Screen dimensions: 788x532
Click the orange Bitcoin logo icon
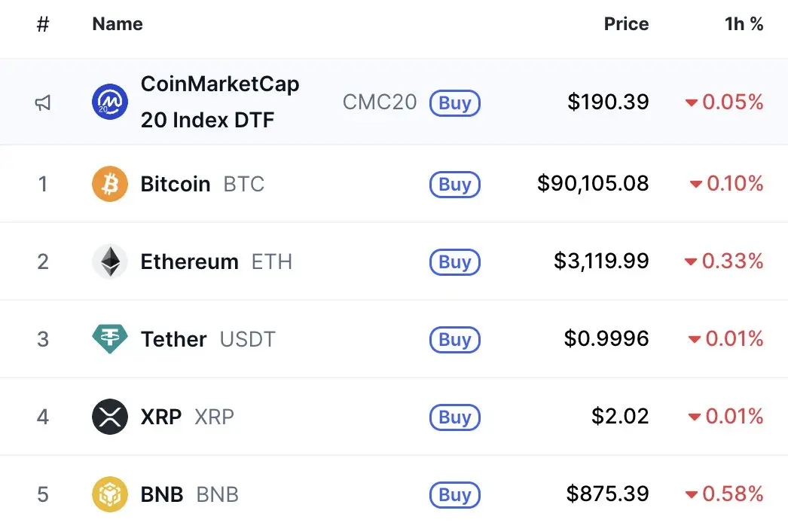point(110,184)
